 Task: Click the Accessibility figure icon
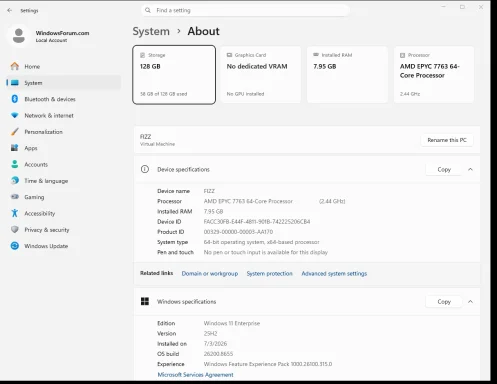(x=15, y=213)
